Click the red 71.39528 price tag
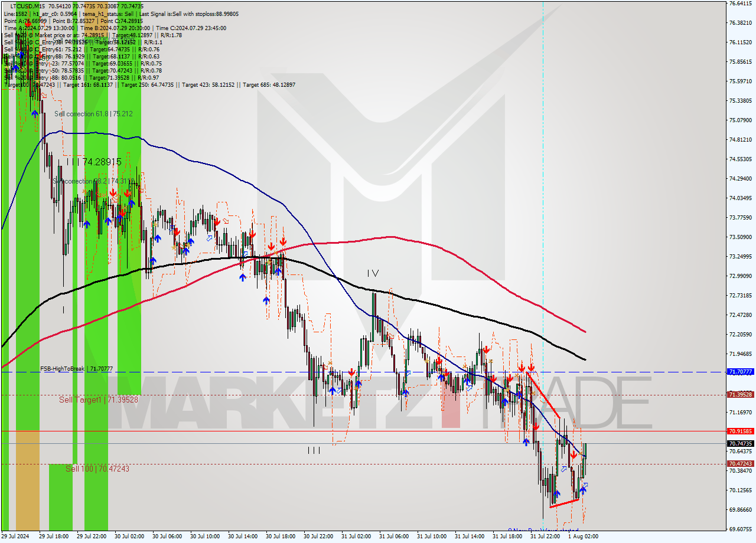 point(741,394)
